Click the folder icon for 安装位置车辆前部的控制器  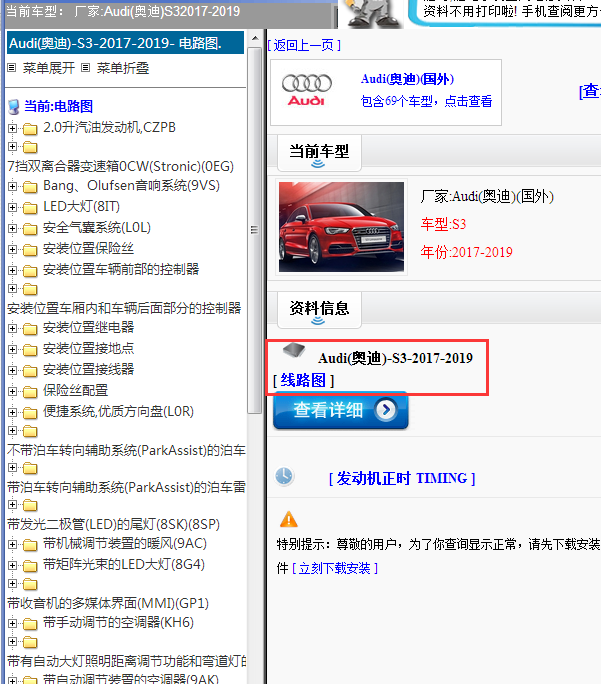(x=30, y=270)
